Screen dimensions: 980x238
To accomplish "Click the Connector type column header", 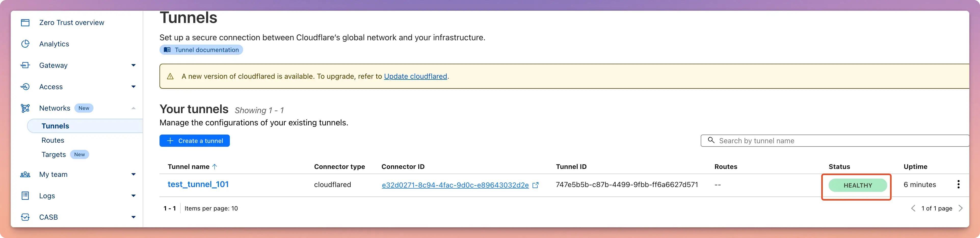I will [x=339, y=167].
